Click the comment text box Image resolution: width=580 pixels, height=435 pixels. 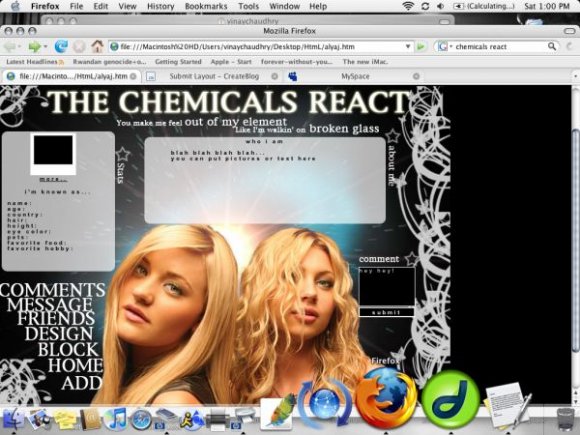click(x=387, y=287)
